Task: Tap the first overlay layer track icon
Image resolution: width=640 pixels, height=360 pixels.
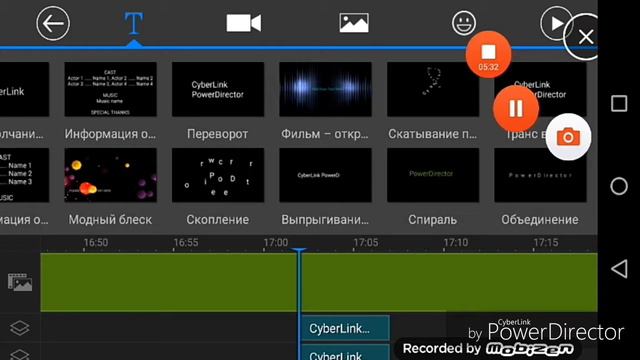Action: click(20, 328)
